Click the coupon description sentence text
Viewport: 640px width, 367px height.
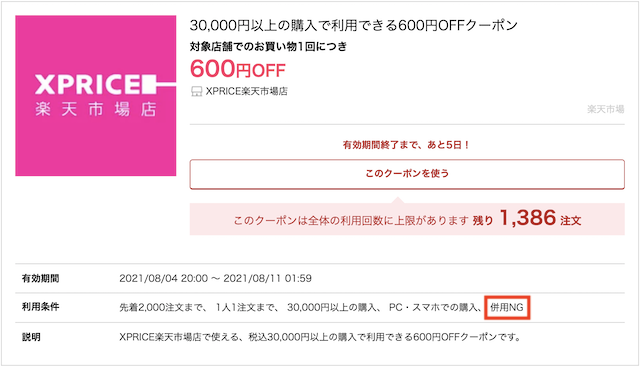point(320,337)
